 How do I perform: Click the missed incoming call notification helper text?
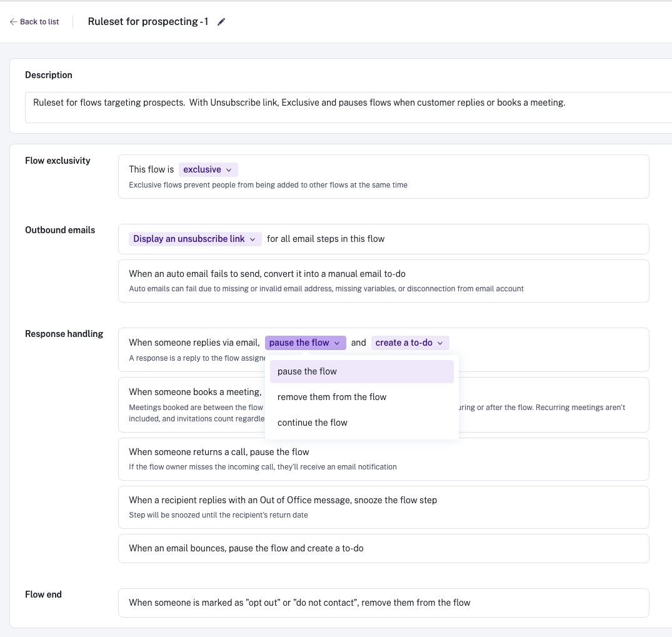point(263,467)
